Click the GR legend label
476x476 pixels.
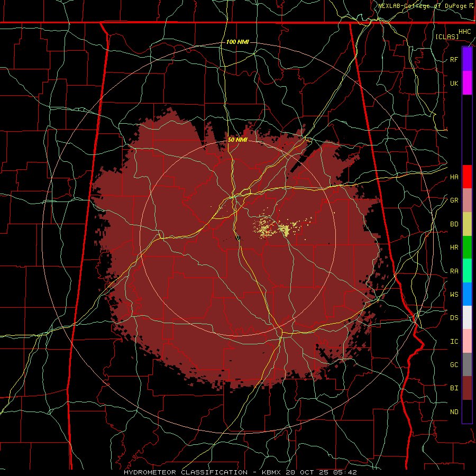tap(454, 200)
